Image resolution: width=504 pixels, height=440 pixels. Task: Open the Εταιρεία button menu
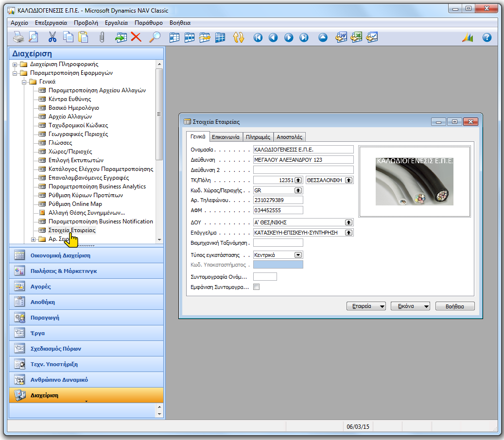point(366,306)
